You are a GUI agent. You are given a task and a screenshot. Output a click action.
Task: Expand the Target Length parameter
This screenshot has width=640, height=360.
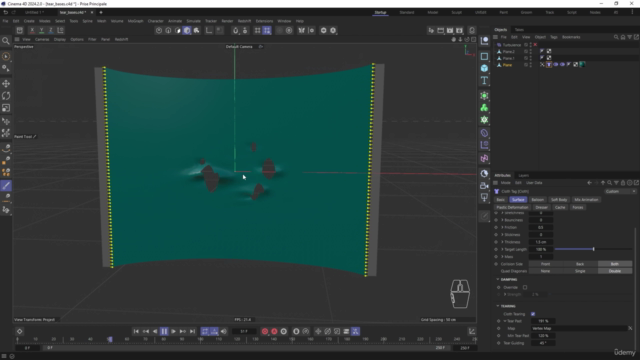pyautogui.click(x=502, y=249)
